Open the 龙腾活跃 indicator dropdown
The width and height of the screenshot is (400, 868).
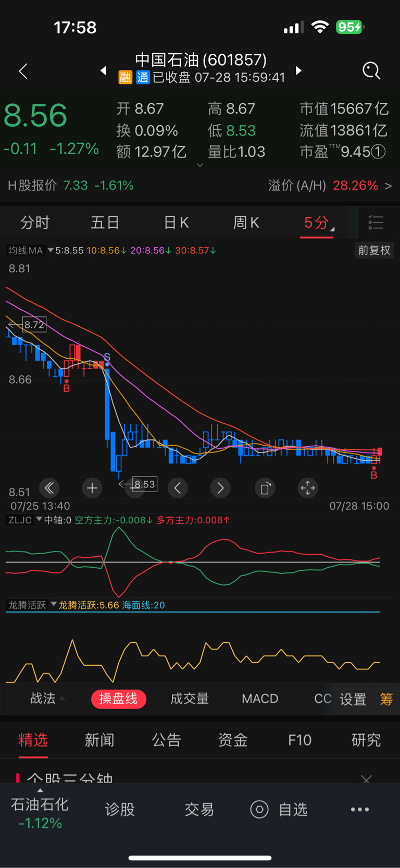click(32, 605)
